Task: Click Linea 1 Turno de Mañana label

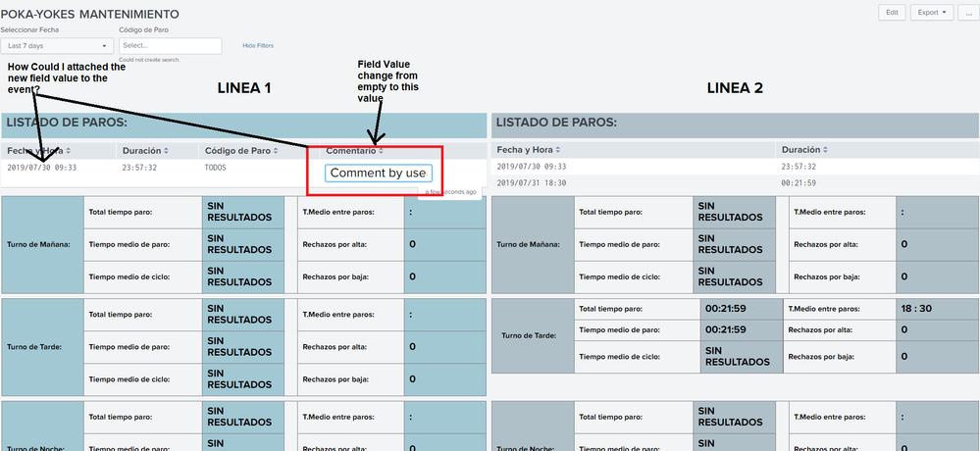Action: [x=39, y=244]
